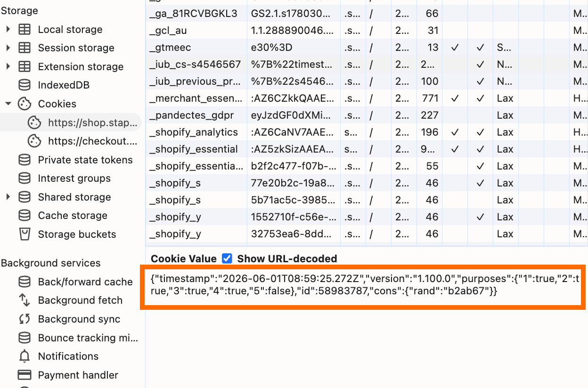The width and height of the screenshot is (588, 388).
Task: Expand the Local storage tree node
Action: 8,30
